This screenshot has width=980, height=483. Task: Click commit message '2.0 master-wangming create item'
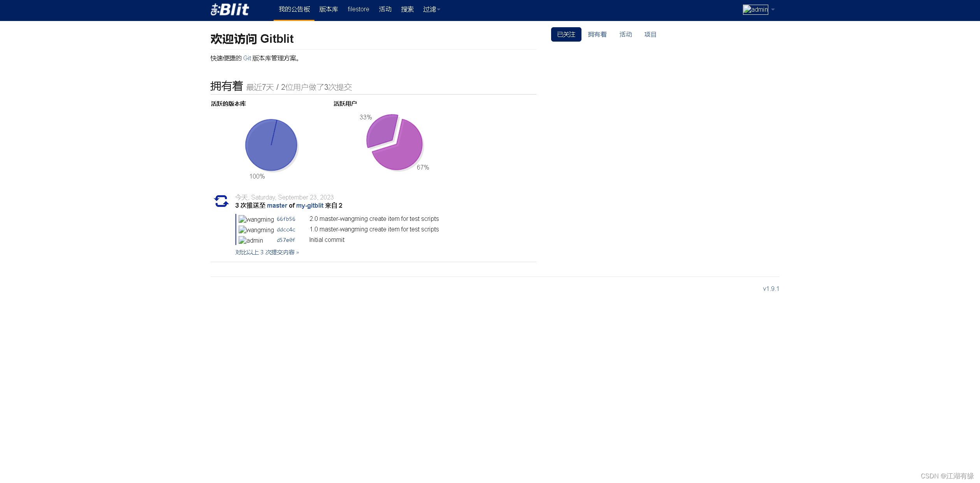pos(374,219)
